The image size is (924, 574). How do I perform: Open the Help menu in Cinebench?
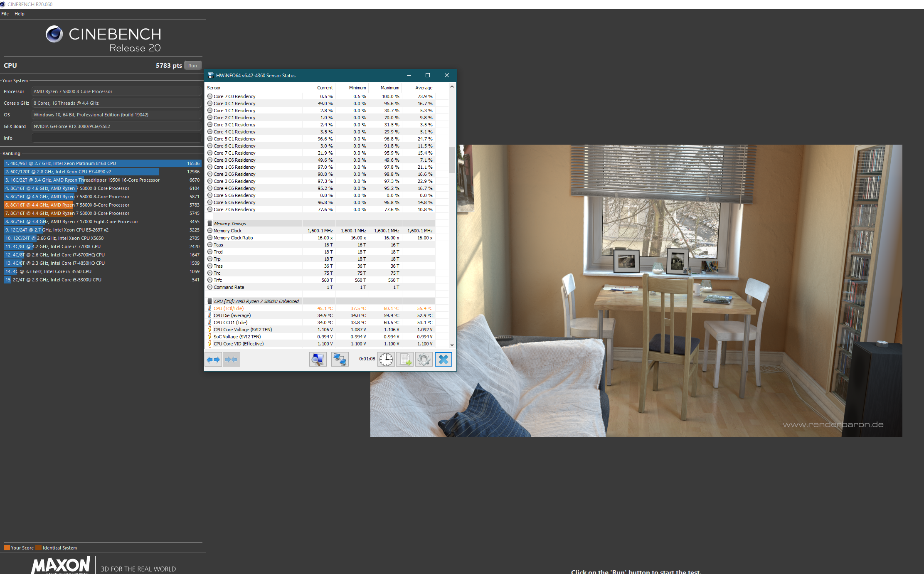20,14
